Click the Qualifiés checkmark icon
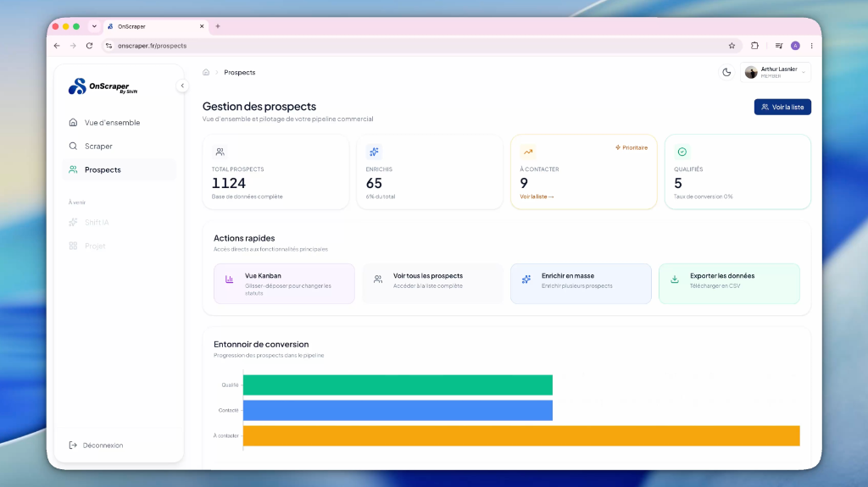 coord(682,152)
